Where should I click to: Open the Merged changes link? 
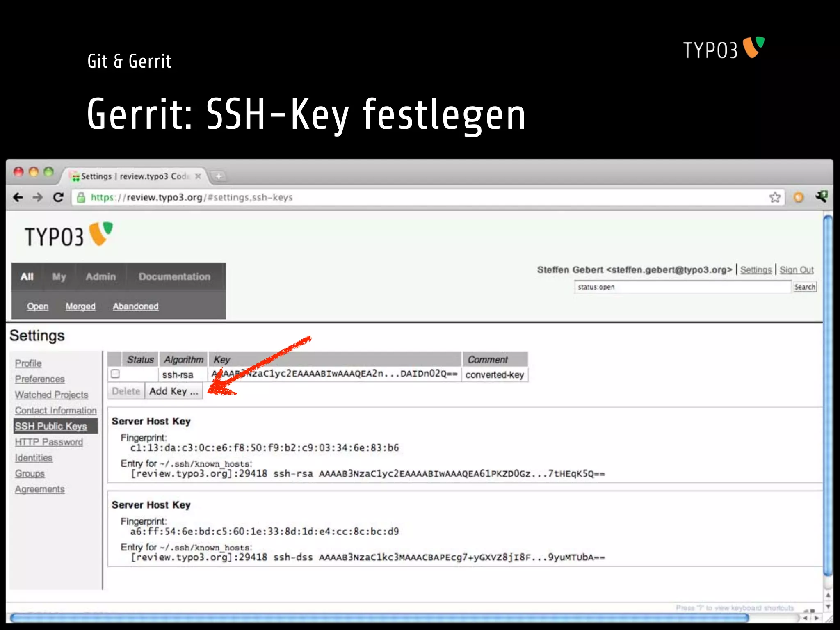click(80, 306)
